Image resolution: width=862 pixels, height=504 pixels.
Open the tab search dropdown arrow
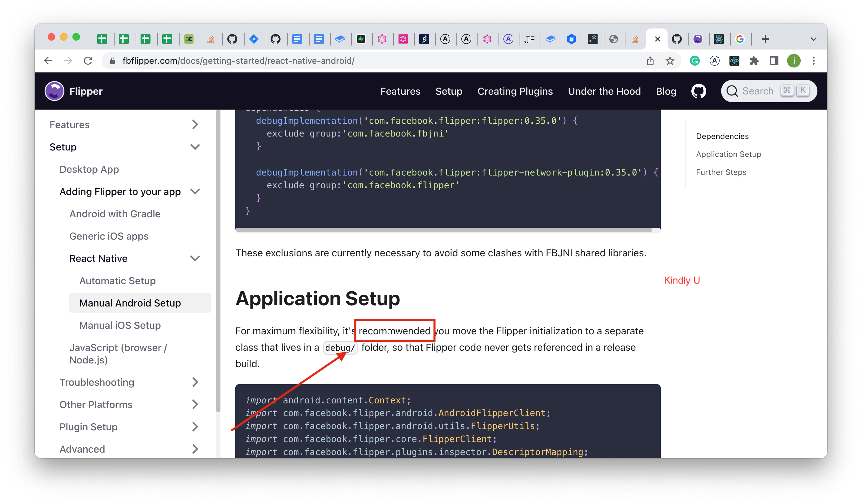pyautogui.click(x=813, y=39)
